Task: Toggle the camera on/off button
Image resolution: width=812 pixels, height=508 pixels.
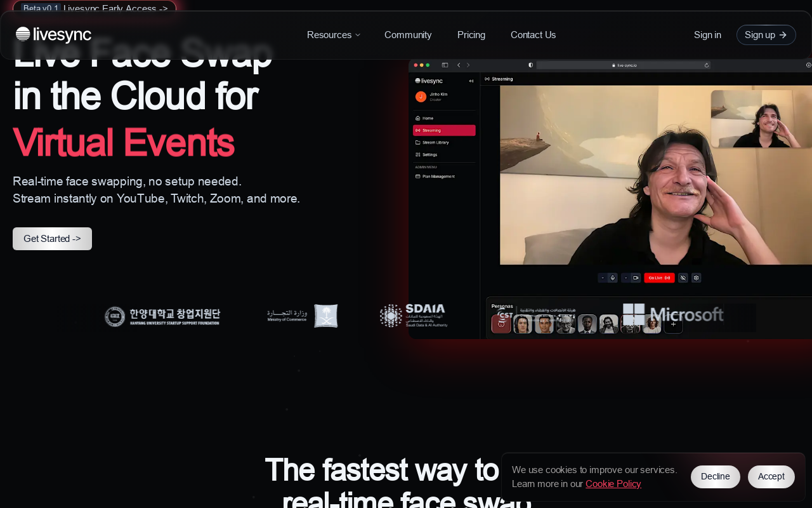Action: point(636,277)
